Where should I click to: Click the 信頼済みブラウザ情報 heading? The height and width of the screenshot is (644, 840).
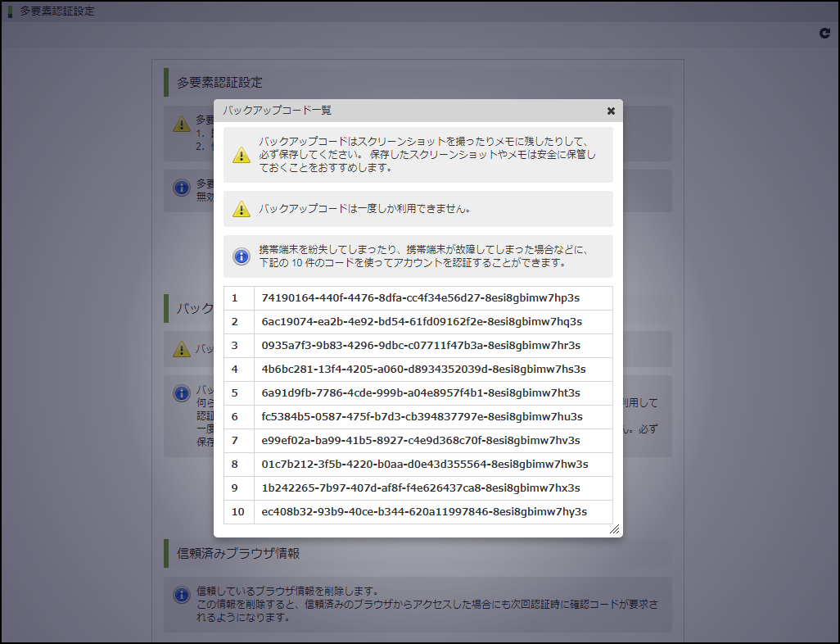tap(238, 553)
